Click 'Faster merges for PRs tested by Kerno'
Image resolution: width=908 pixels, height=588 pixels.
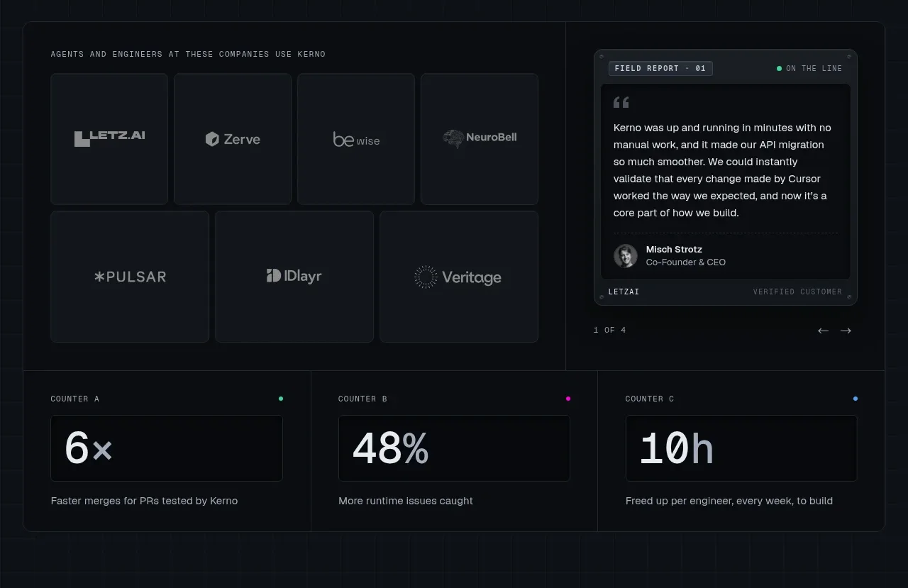145,501
